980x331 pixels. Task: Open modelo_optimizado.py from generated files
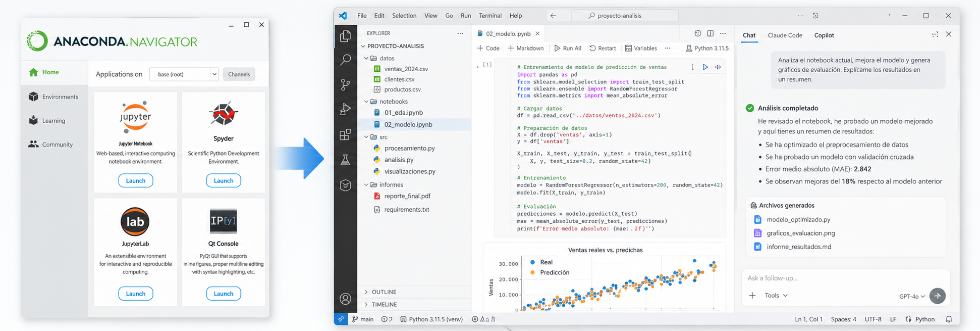tap(798, 220)
